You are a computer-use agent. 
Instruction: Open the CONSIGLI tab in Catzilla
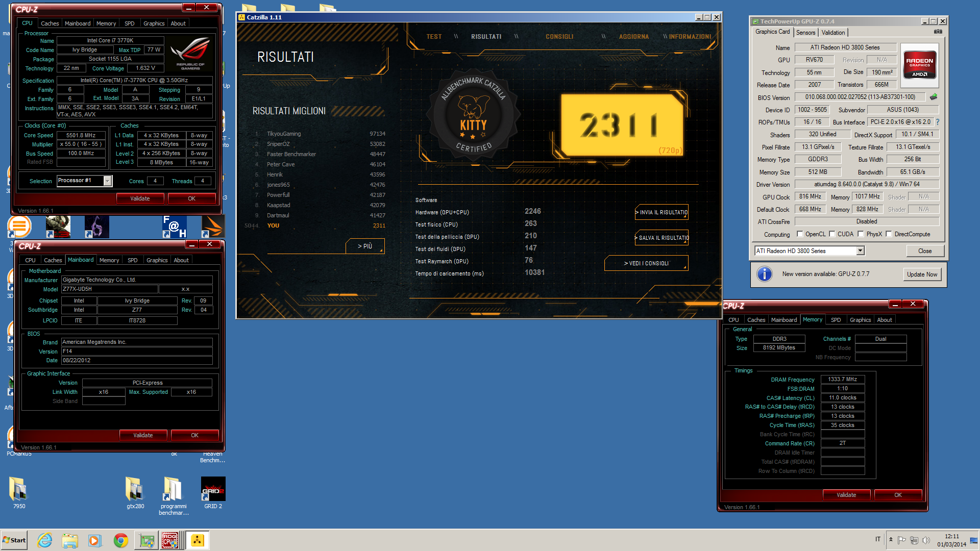click(559, 37)
